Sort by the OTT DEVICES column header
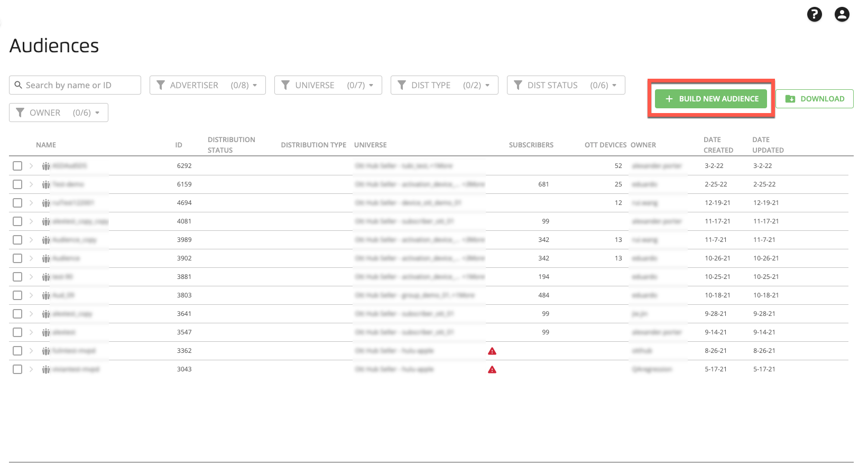Screen dimensions: 868x467 [x=605, y=145]
